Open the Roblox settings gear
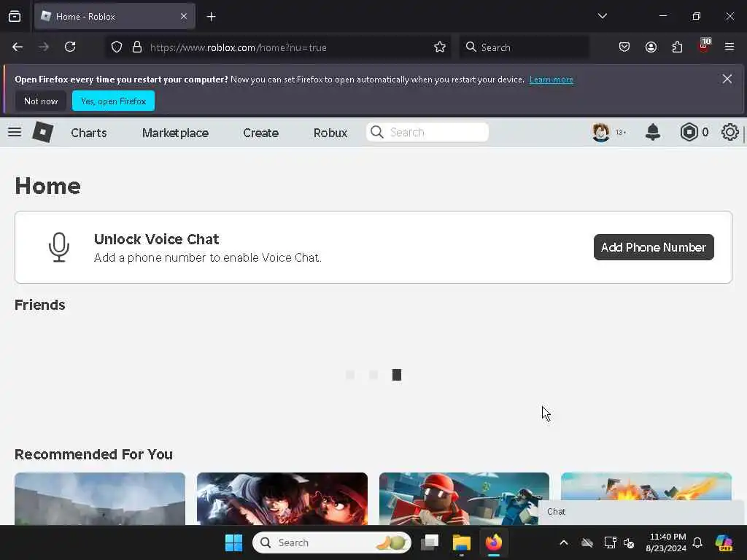Screen dimensions: 747x560 (x=729, y=132)
